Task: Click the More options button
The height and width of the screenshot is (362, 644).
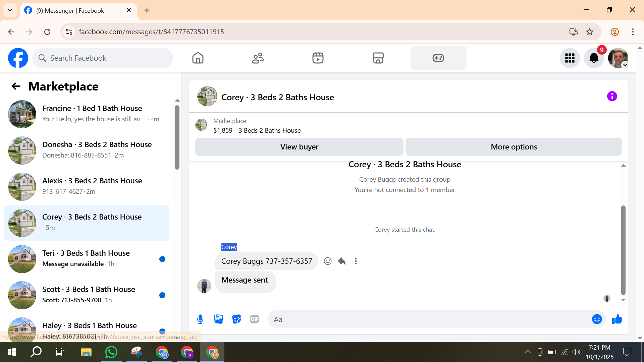Action: (x=514, y=147)
